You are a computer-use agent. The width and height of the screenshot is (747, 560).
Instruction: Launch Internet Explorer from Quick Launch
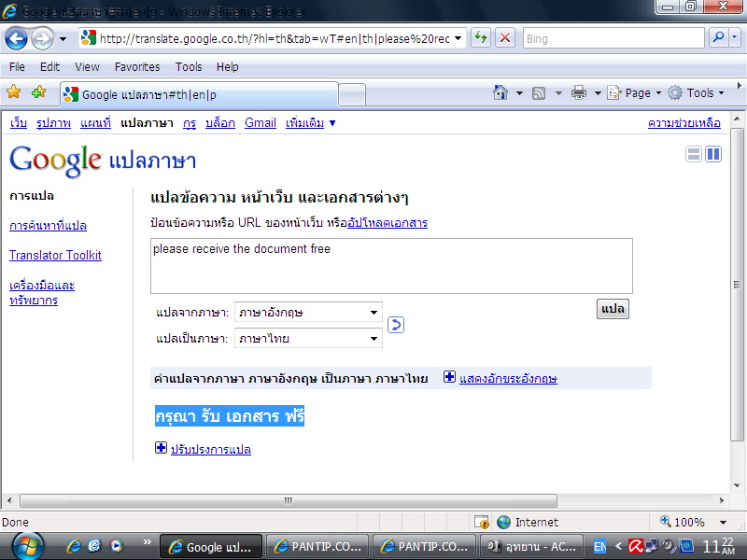(74, 546)
